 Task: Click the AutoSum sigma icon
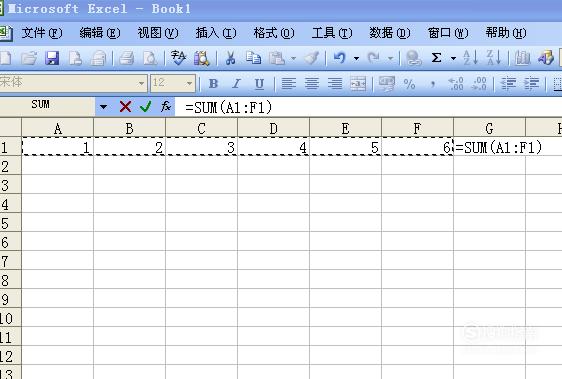coord(436,58)
